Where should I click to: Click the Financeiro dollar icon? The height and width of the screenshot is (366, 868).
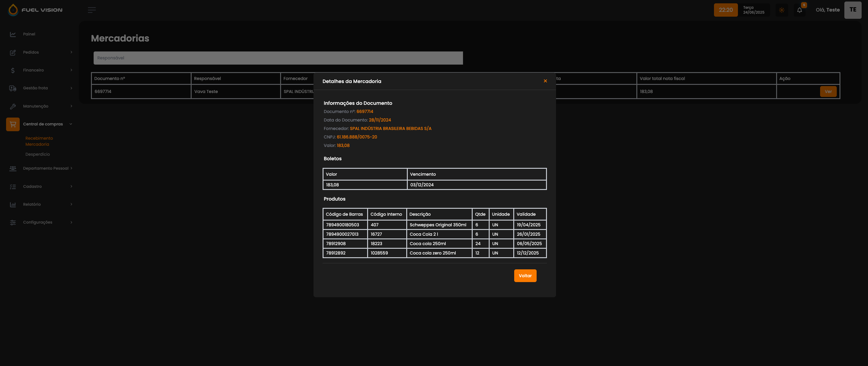tap(13, 70)
